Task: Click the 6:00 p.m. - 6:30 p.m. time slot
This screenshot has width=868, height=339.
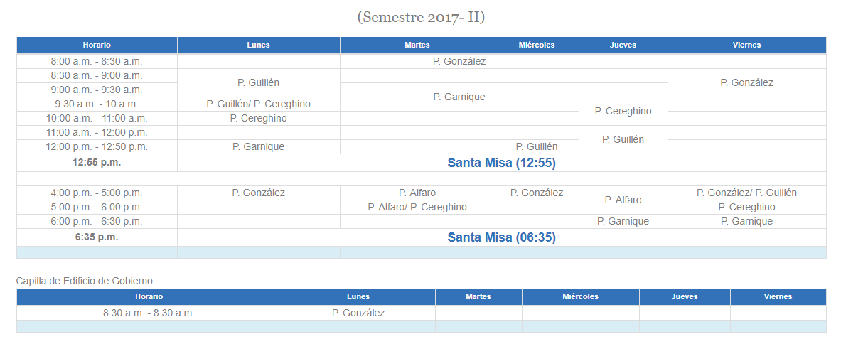Action: (97, 221)
